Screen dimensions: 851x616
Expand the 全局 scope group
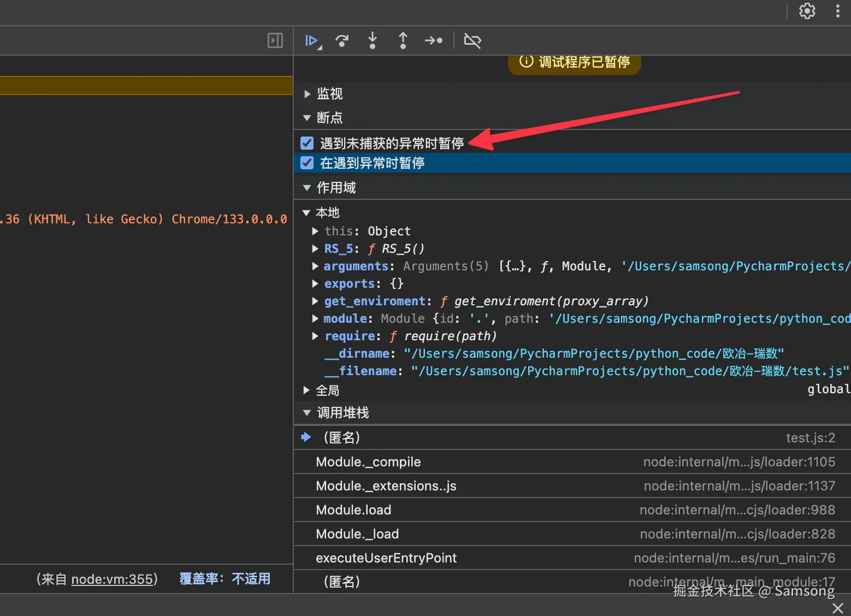coord(306,390)
